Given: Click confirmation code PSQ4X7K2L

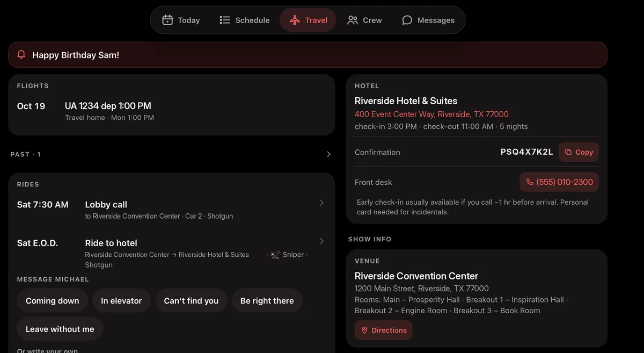Looking at the screenshot, I should 527,152.
